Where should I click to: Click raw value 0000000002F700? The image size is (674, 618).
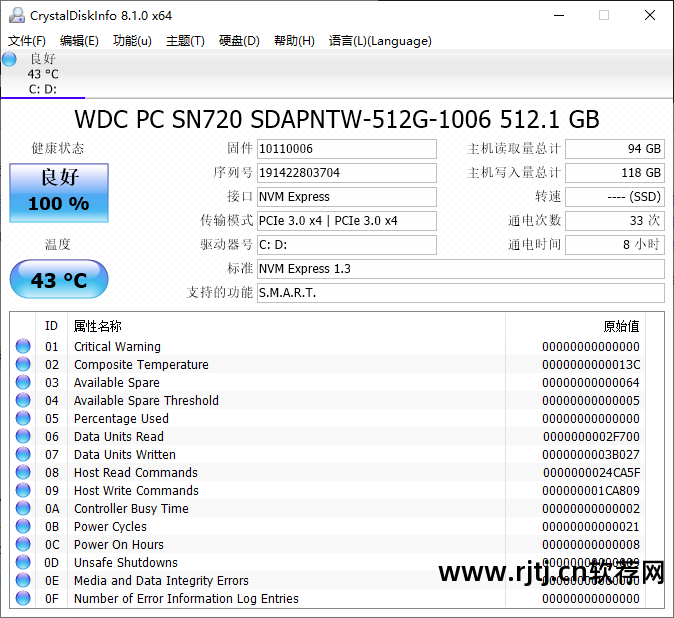(x=591, y=437)
